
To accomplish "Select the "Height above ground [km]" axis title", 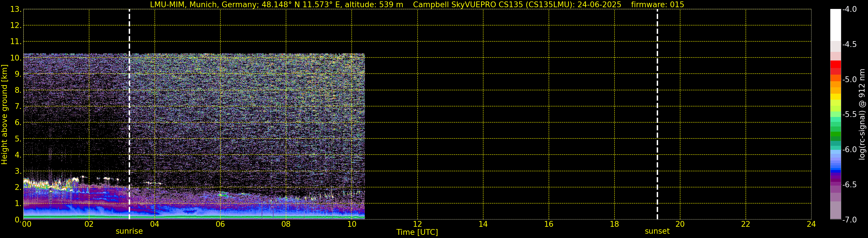I will 4,114.
